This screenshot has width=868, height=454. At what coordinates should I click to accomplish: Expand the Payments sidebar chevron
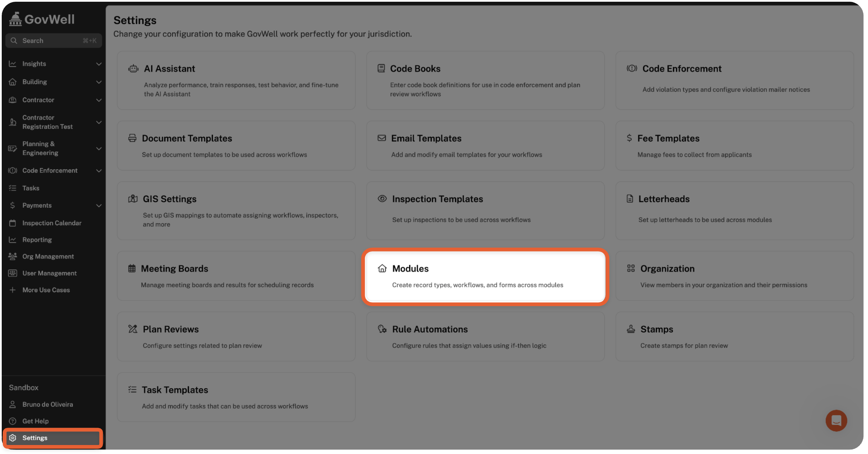point(99,206)
